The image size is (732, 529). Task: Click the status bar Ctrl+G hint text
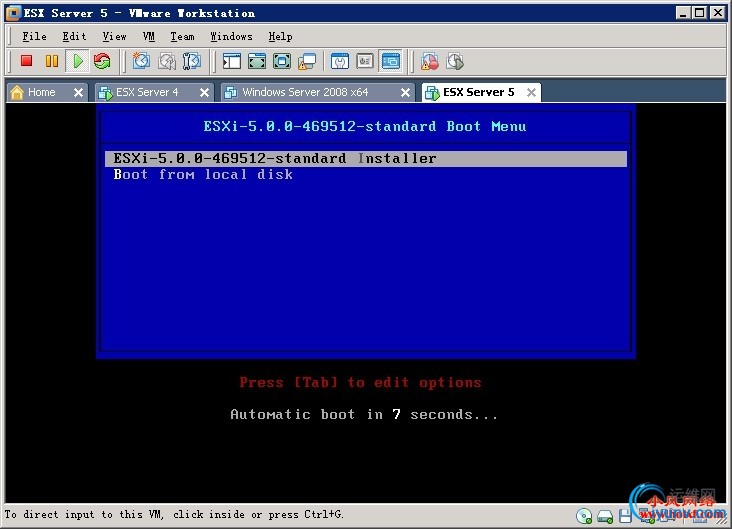point(174,515)
